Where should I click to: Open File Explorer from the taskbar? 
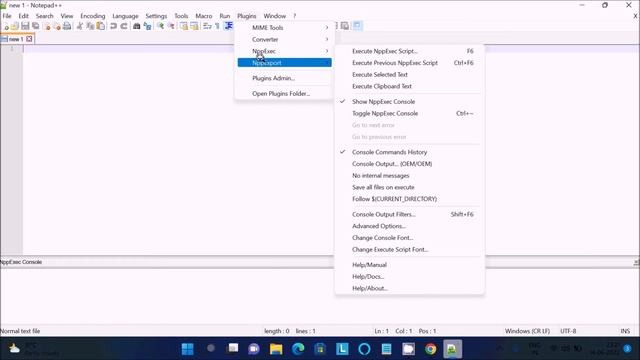coord(276,349)
